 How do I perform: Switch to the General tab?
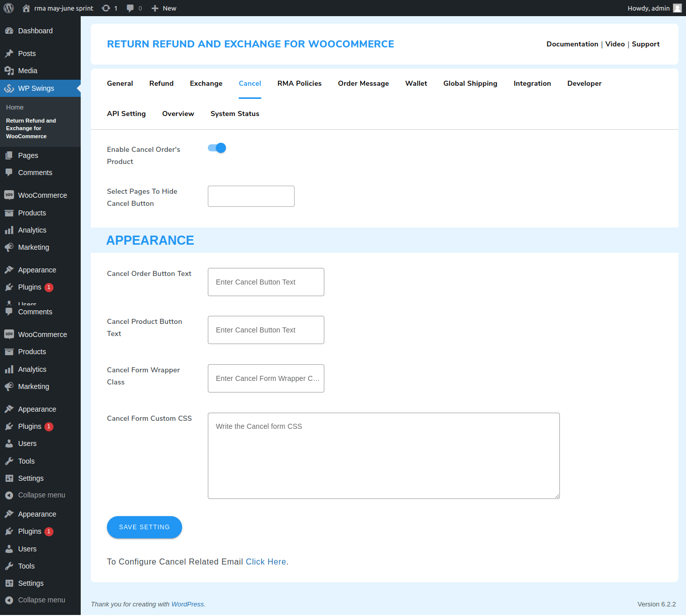point(120,83)
